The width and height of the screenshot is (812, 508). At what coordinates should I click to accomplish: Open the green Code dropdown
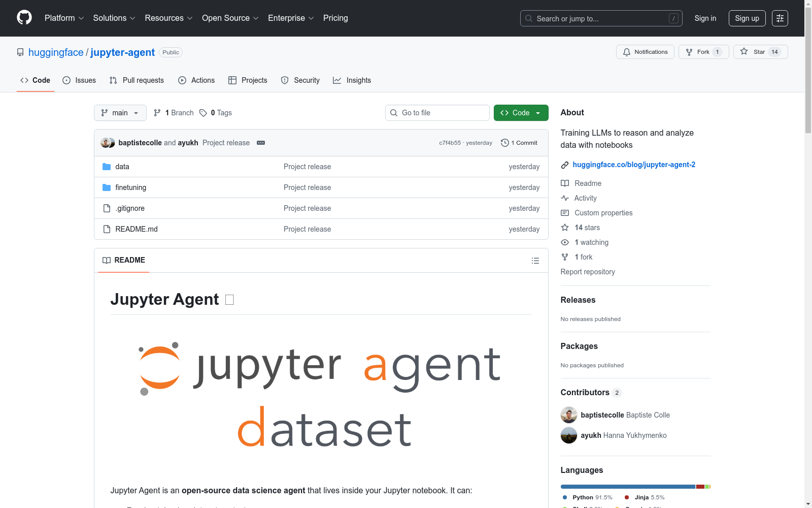click(521, 113)
